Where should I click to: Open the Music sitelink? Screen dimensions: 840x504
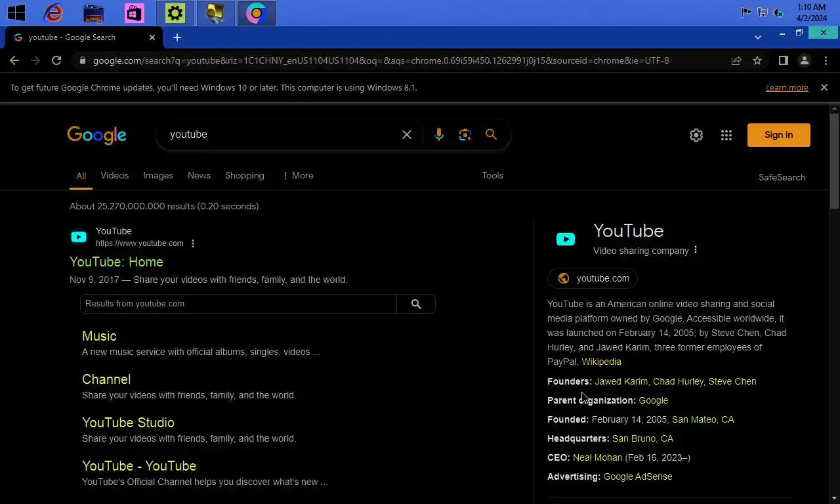point(99,336)
